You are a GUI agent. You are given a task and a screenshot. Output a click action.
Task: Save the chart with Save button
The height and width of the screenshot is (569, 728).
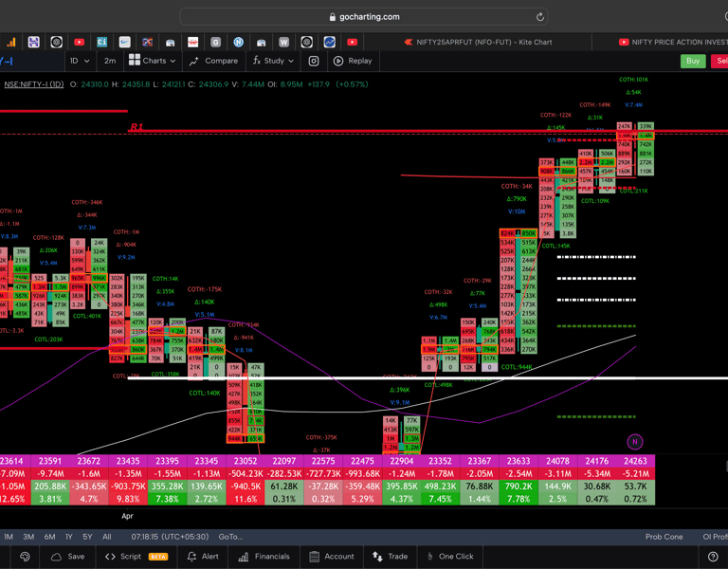[x=68, y=557]
